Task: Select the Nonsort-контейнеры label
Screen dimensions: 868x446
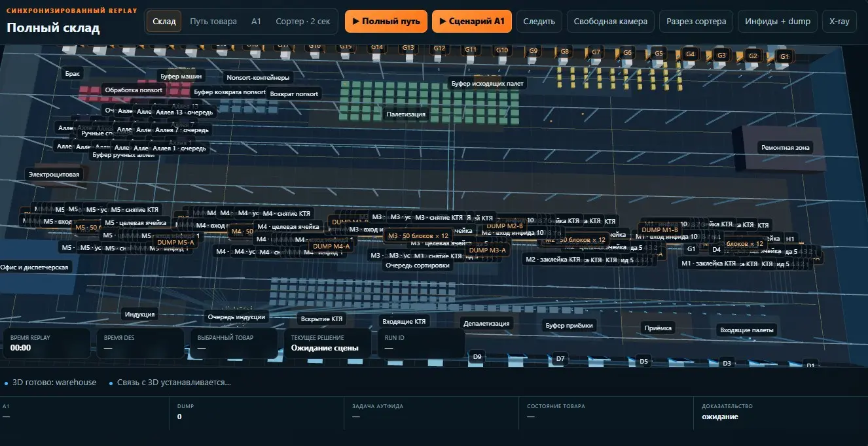Action: pyautogui.click(x=257, y=78)
